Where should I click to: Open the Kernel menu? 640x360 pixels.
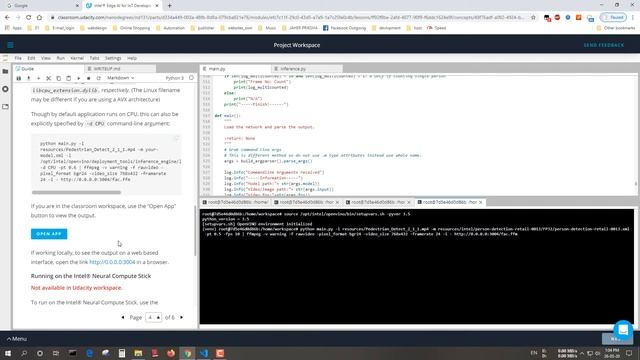click(x=77, y=58)
